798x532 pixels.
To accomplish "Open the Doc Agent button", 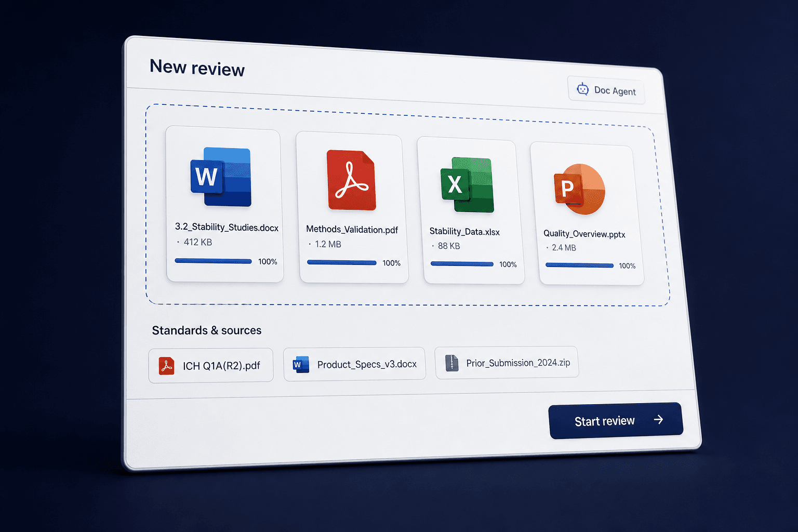I will click(x=606, y=90).
